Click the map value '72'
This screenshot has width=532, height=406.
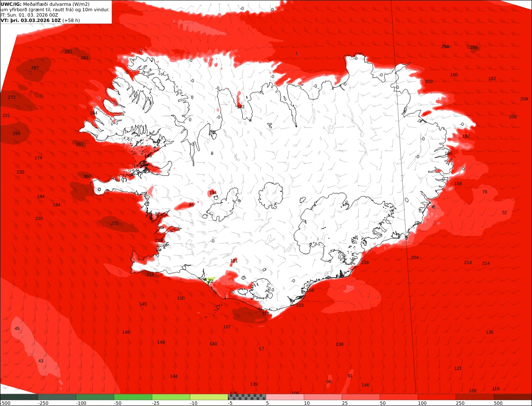pyautogui.click(x=504, y=213)
